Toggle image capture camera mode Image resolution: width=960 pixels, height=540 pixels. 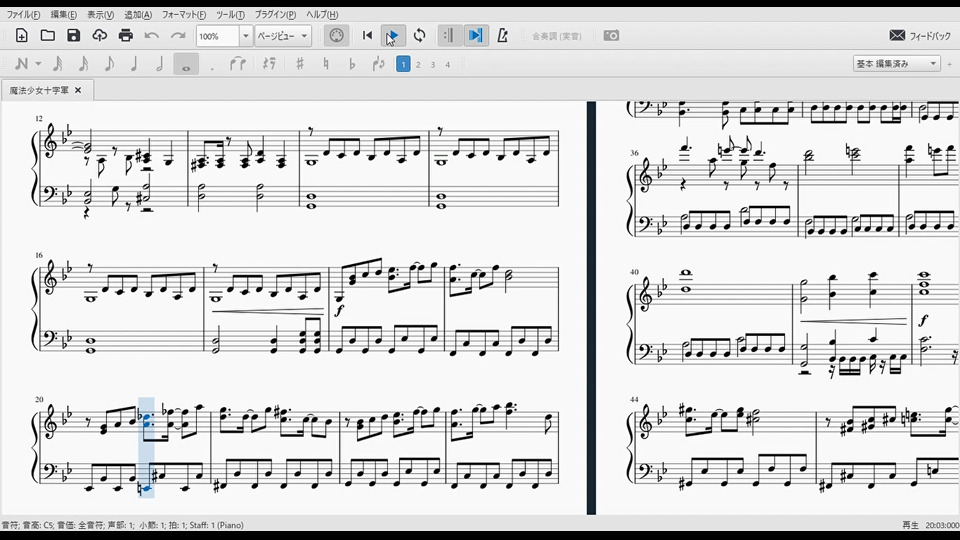tap(611, 36)
